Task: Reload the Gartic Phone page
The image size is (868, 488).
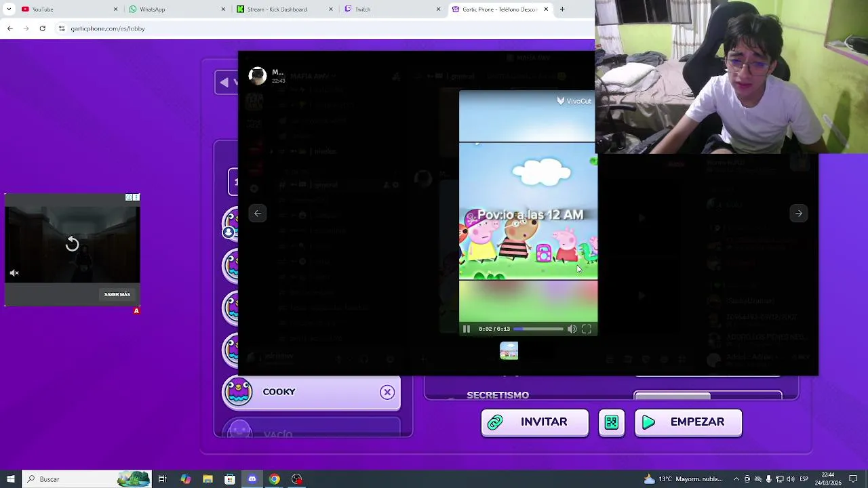Action: click(43, 28)
